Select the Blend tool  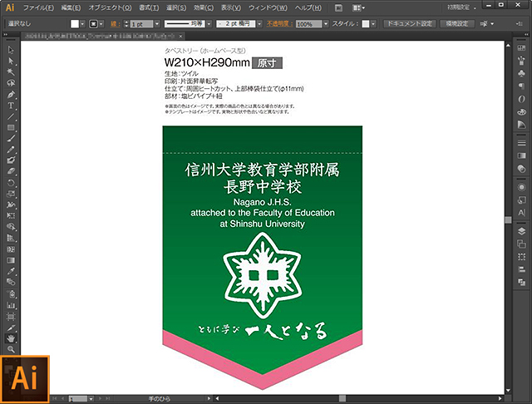pos(11,282)
